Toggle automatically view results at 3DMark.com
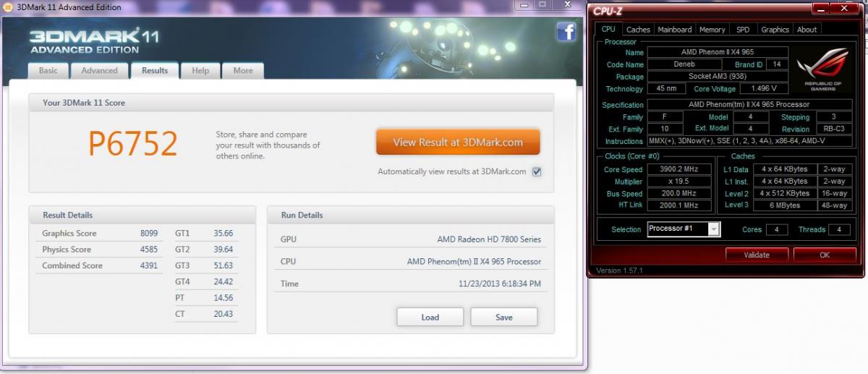Image resolution: width=868 pixels, height=374 pixels. point(536,172)
